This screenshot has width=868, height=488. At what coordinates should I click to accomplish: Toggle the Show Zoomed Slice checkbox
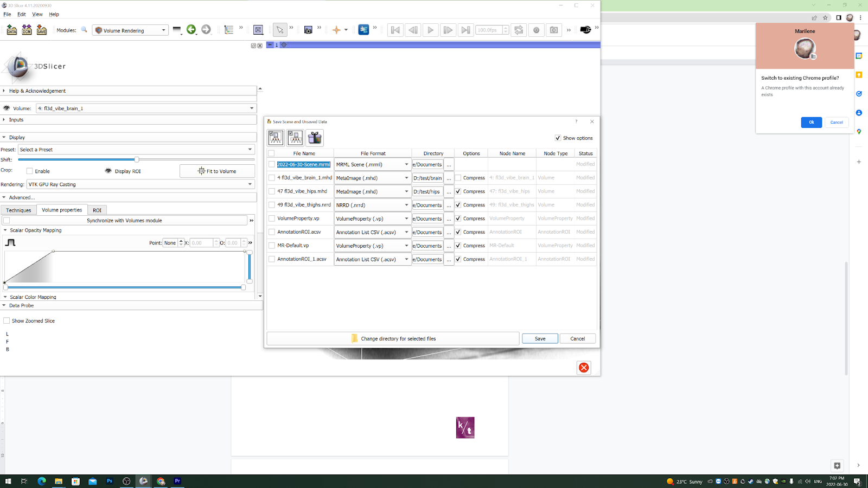(x=7, y=321)
